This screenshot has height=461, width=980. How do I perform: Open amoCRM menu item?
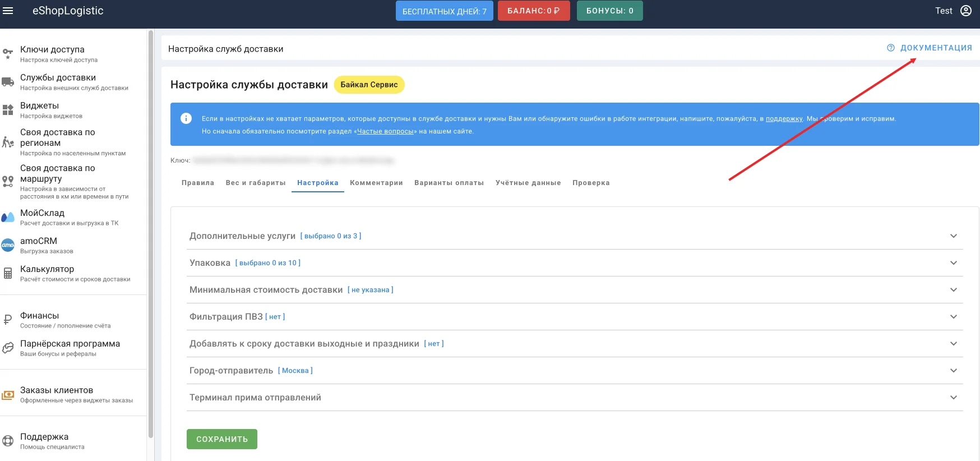click(73, 245)
